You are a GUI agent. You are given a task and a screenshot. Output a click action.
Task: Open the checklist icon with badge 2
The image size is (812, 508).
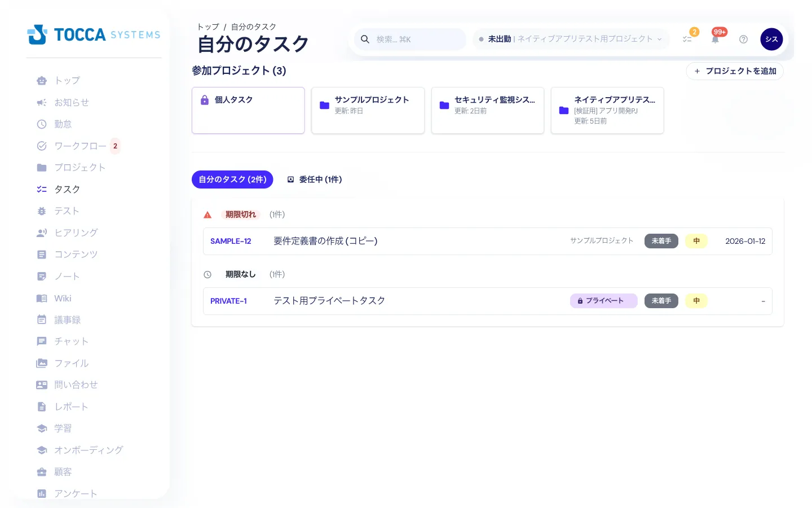point(687,39)
